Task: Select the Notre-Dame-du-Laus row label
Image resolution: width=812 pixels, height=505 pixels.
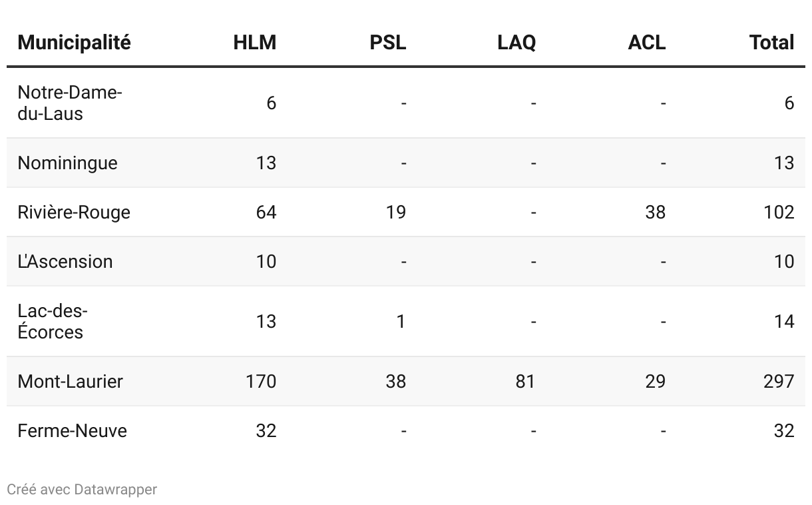Action: [x=69, y=103]
